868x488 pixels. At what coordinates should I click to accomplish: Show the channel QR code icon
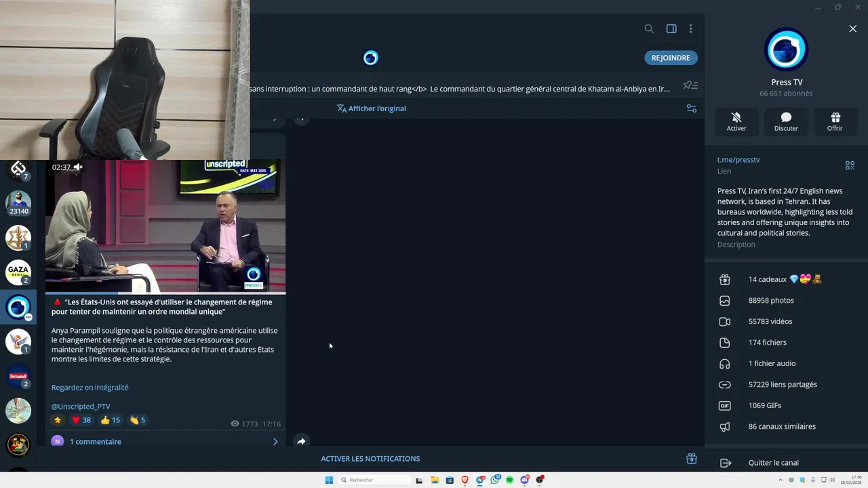tap(850, 165)
